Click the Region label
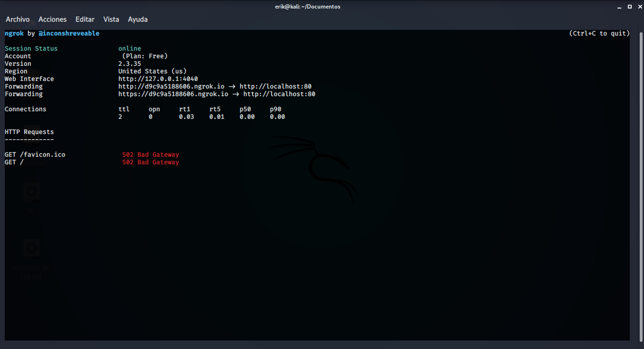 [16, 72]
